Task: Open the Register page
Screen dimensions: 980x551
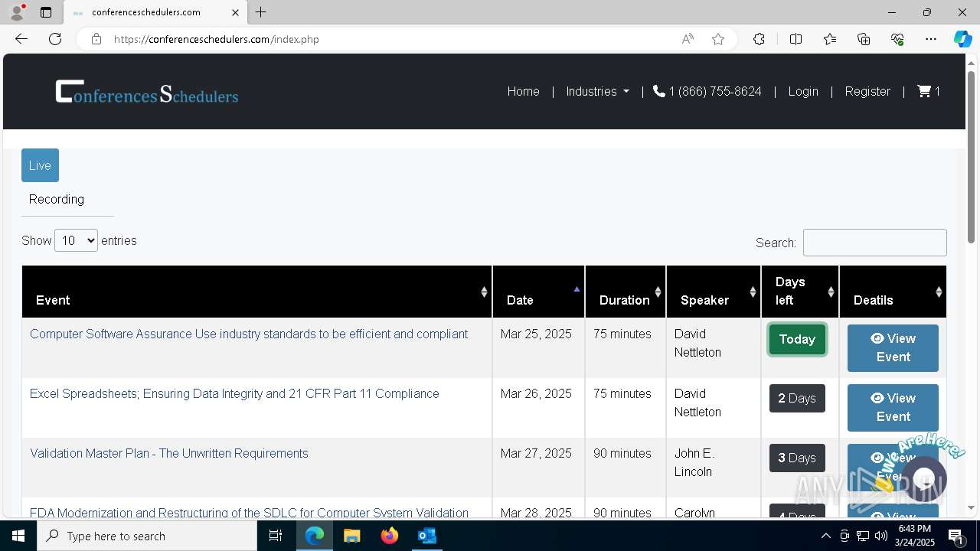Action: pos(867,91)
